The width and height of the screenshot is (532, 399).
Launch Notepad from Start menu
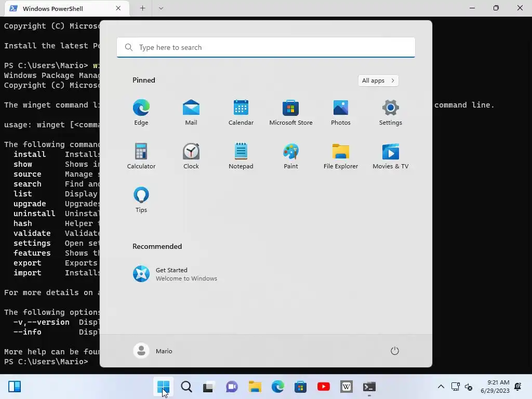click(241, 156)
